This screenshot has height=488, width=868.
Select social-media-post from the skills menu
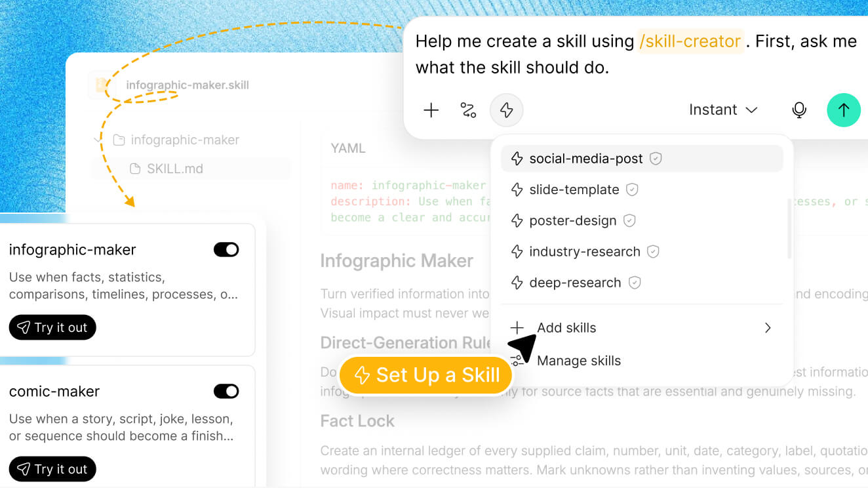(642, 159)
